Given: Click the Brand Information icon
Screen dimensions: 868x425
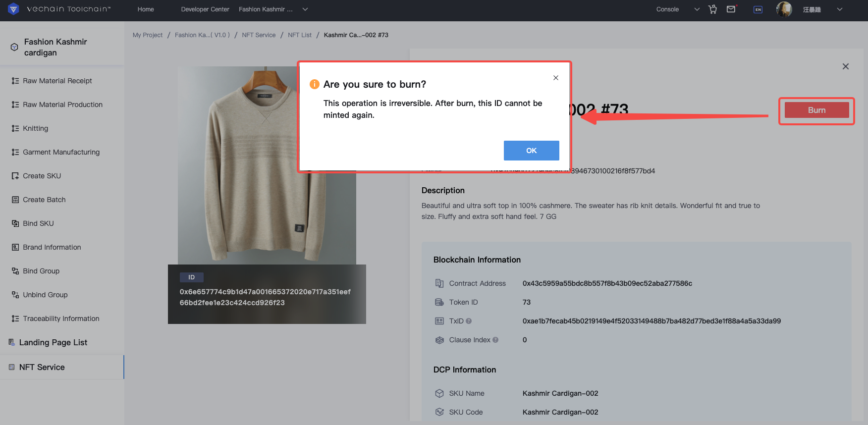Looking at the screenshot, I should [x=15, y=247].
